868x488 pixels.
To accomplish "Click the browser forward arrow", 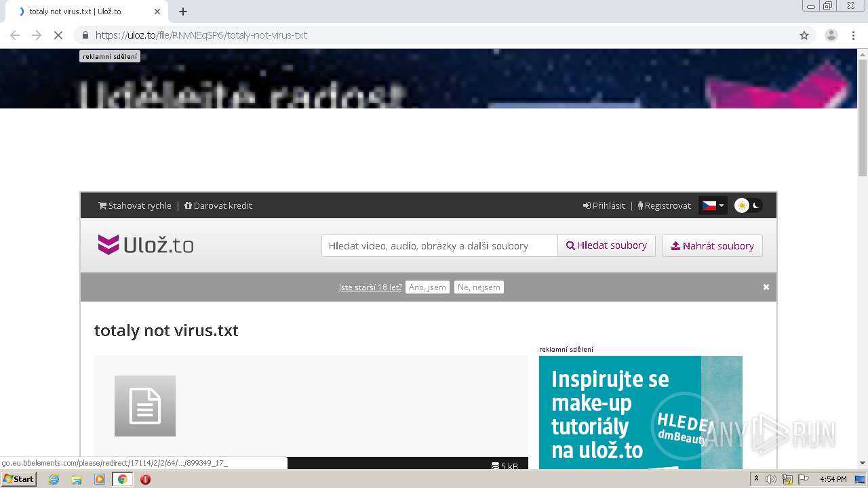I will point(37,35).
